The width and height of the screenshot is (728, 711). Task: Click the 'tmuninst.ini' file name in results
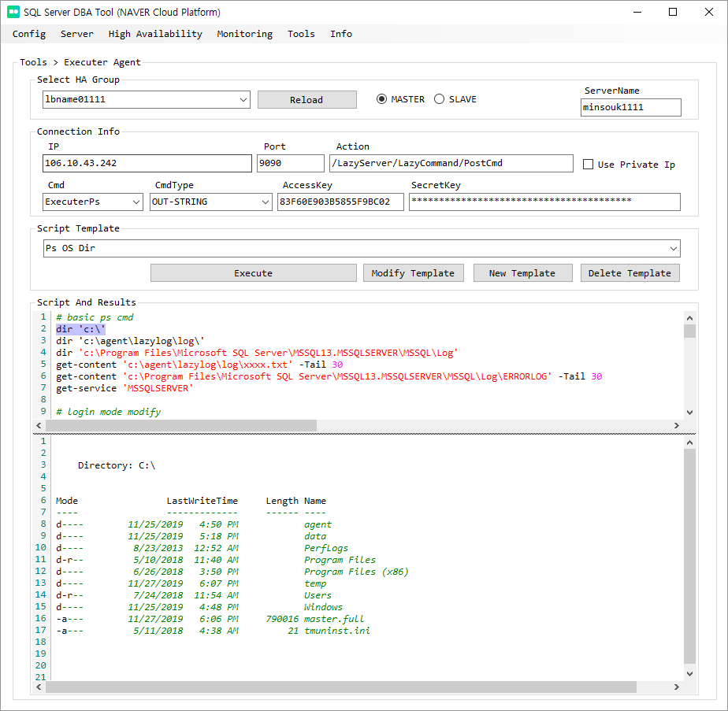coord(337,631)
